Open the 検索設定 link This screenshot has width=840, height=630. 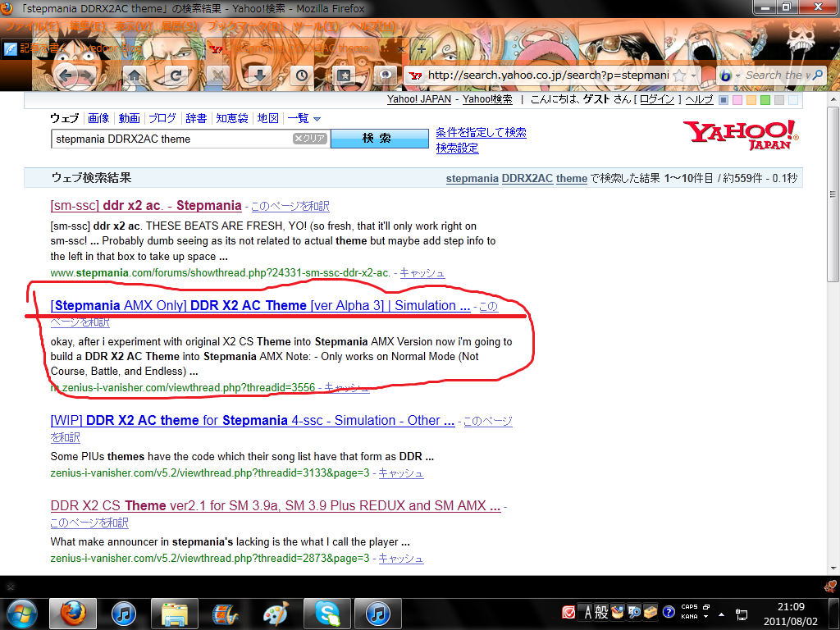(458, 148)
